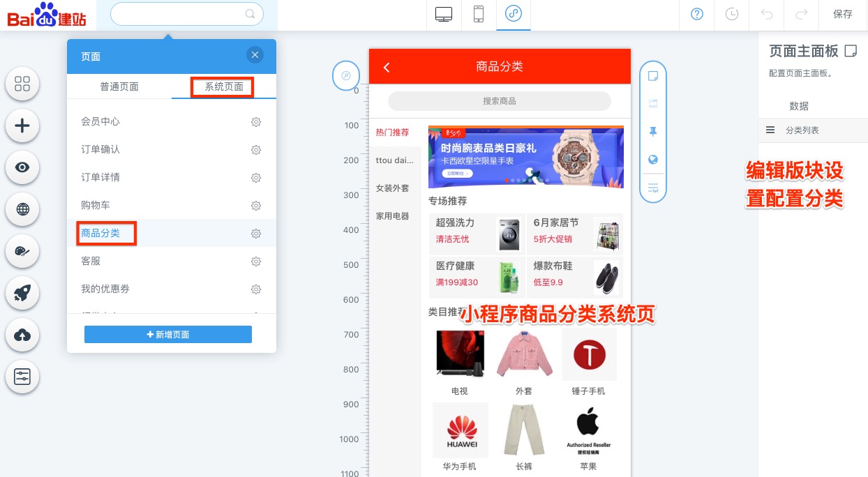Switch to the 普通页面 tab
Image resolution: width=868 pixels, height=477 pixels.
(119, 86)
